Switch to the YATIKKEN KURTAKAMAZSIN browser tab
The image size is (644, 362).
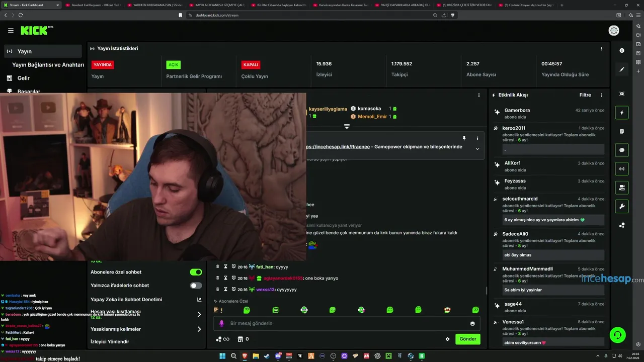[x=154, y=5]
